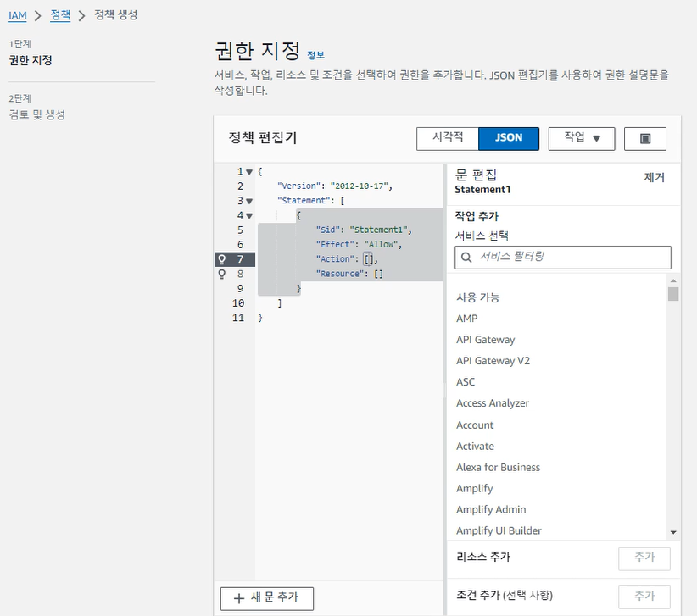Click "Statement1" value in JSON editor
697x616 pixels.
pos(378,230)
